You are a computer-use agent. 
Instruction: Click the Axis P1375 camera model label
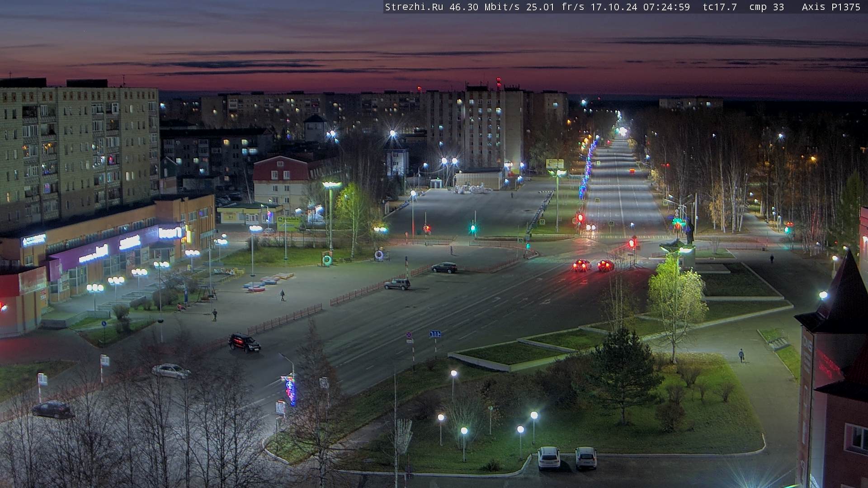click(831, 7)
